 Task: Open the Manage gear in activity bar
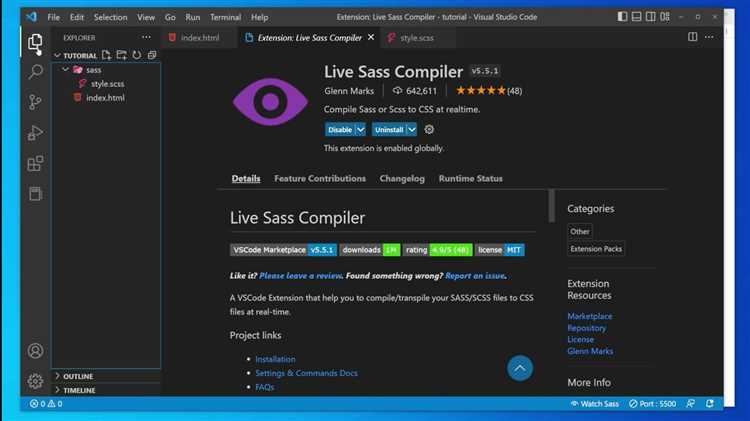[x=35, y=381]
